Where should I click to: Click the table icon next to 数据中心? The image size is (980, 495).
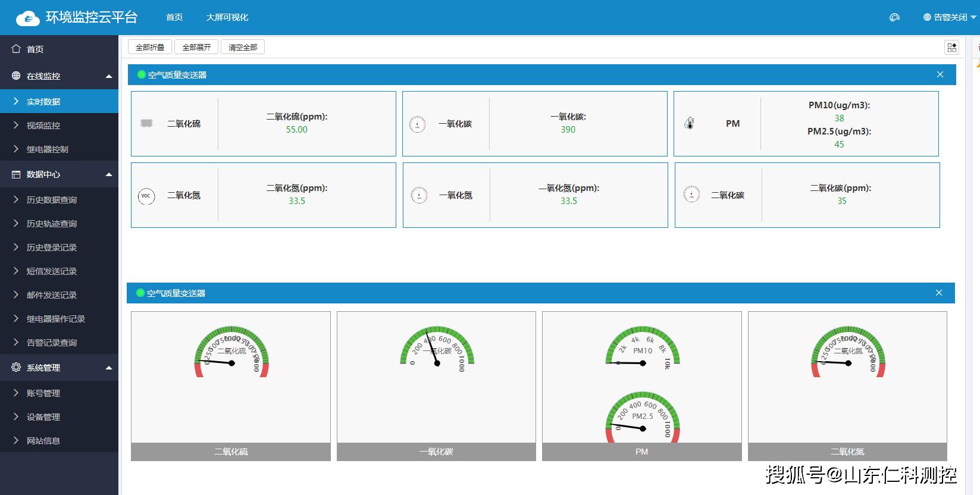(16, 174)
